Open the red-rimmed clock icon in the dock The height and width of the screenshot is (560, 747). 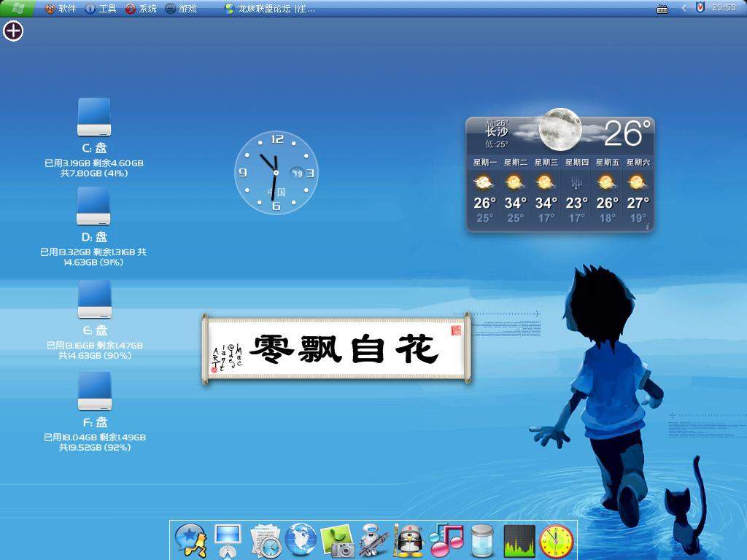point(557,541)
